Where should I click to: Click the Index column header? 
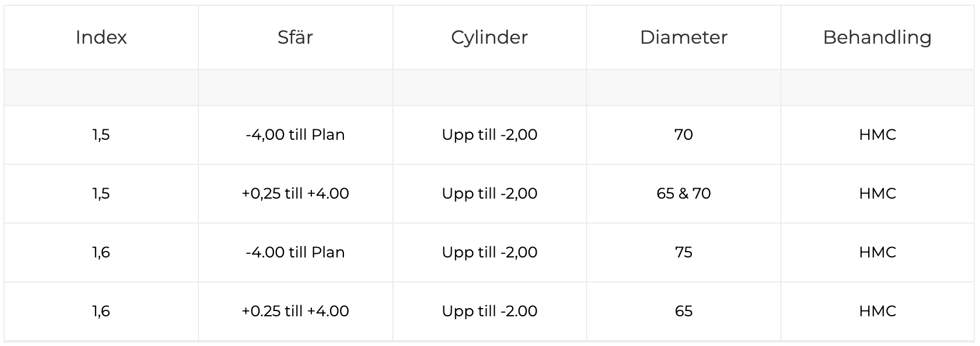pyautogui.click(x=101, y=37)
